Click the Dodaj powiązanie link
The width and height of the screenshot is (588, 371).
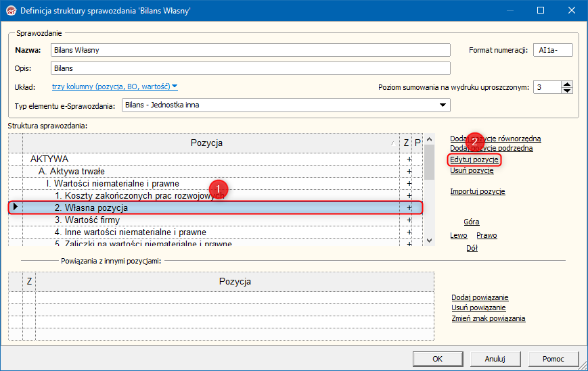[x=480, y=297]
